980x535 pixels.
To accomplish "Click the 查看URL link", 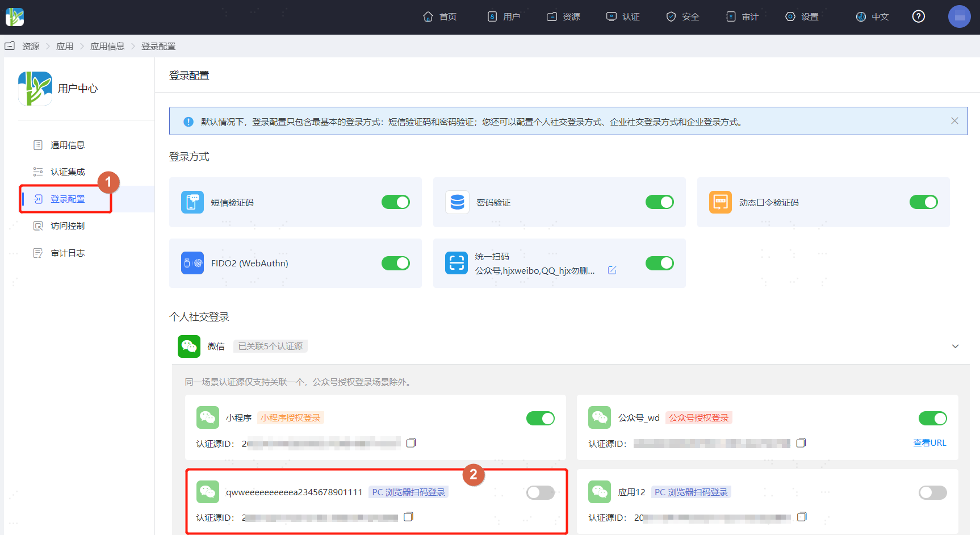I will tap(929, 443).
